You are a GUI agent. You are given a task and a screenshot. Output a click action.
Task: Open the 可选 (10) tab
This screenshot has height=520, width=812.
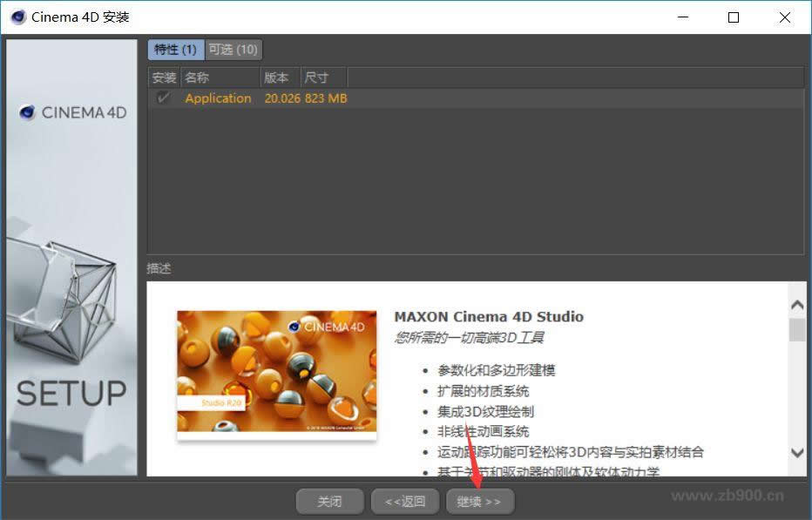(233, 50)
